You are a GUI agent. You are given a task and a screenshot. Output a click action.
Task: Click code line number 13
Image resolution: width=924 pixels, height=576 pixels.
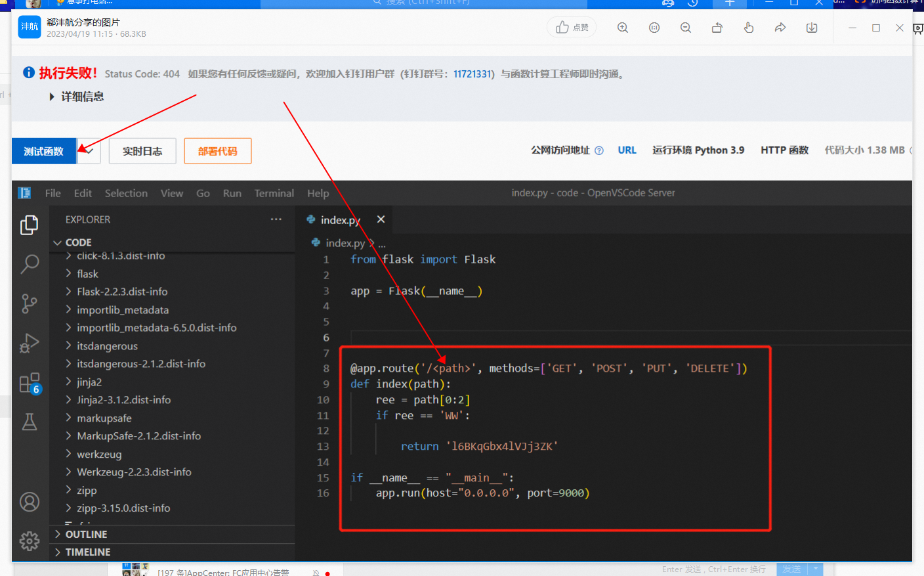(x=323, y=447)
